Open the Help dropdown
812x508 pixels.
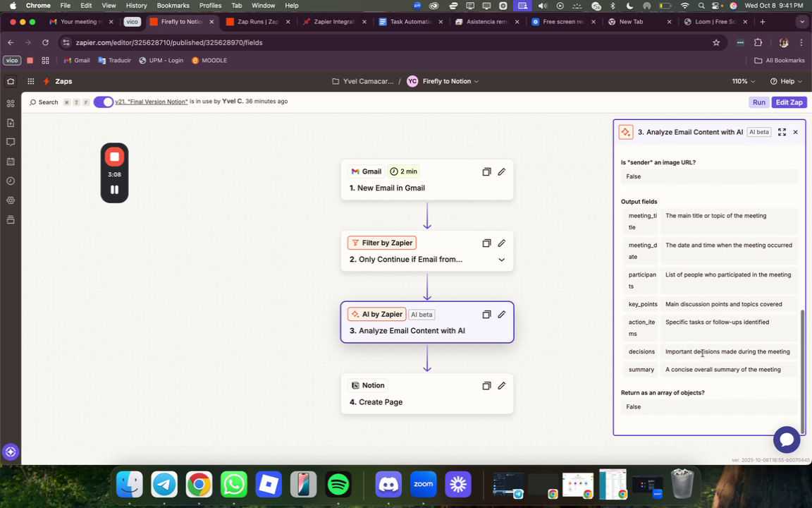coord(786,81)
